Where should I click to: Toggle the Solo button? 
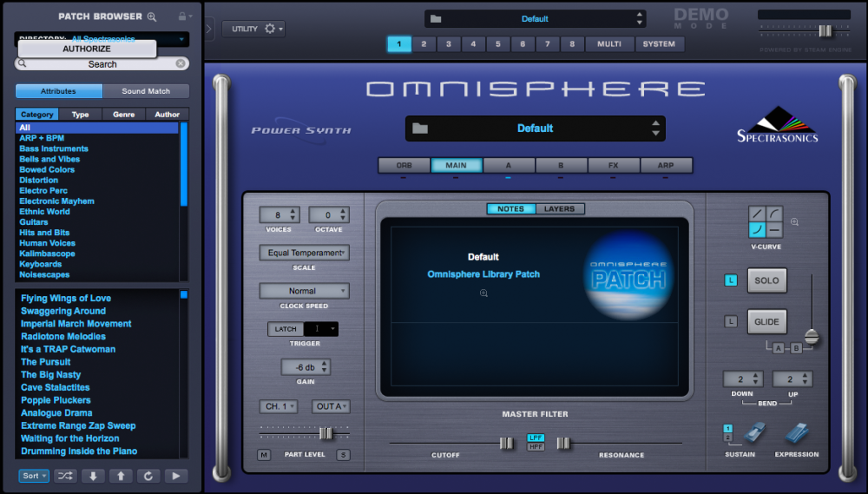[x=766, y=280]
